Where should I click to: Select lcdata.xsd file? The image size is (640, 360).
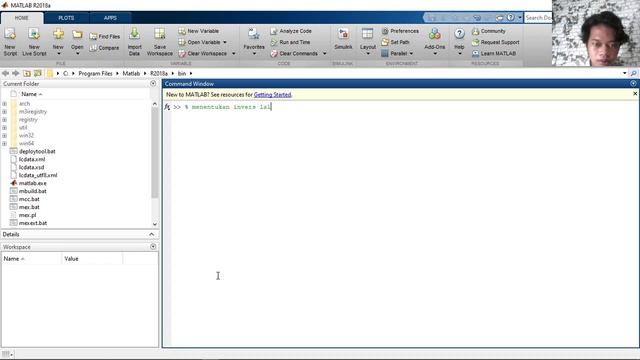click(31, 167)
